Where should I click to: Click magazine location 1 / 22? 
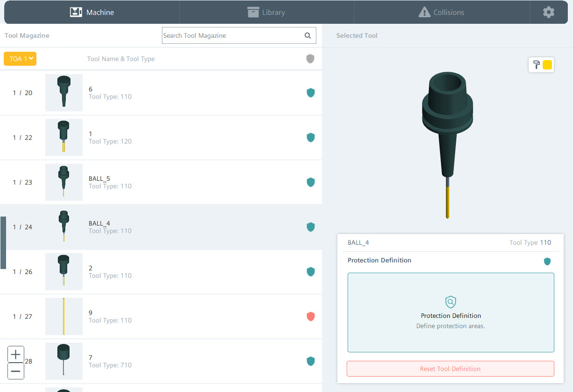click(22, 138)
